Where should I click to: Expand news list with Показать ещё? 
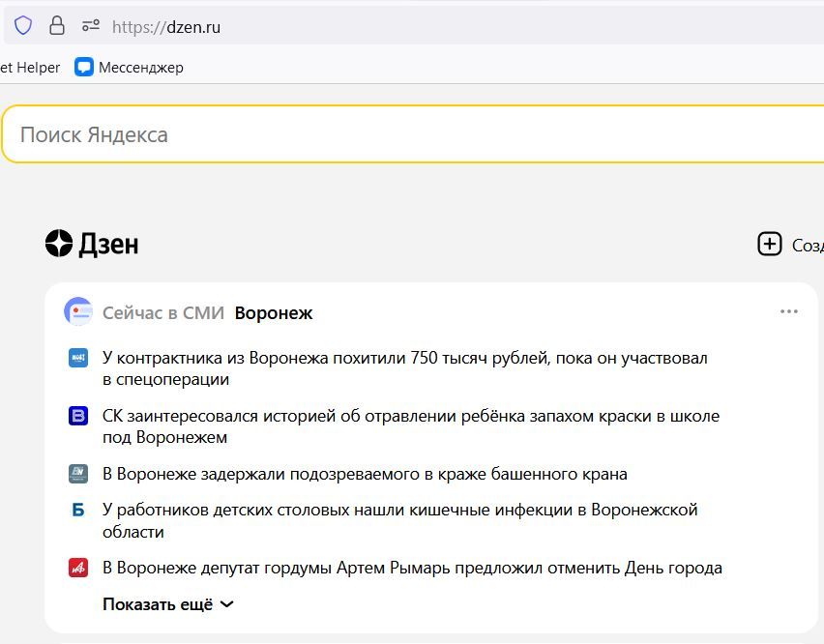[168, 604]
